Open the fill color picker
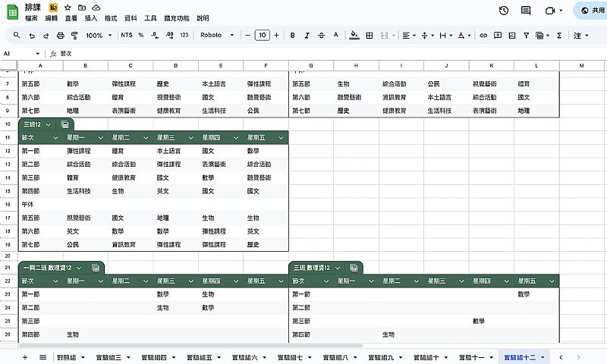This screenshot has height=364, width=607. pos(354,36)
